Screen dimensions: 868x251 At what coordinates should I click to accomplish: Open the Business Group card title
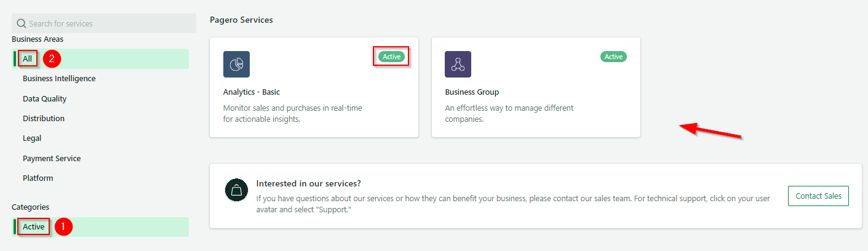472,92
